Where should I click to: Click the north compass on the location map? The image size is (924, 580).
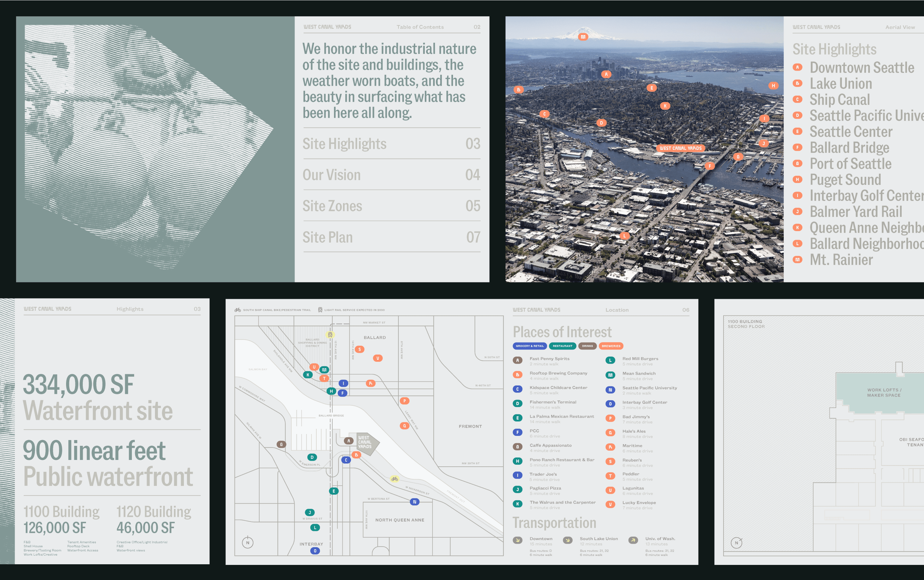(248, 542)
